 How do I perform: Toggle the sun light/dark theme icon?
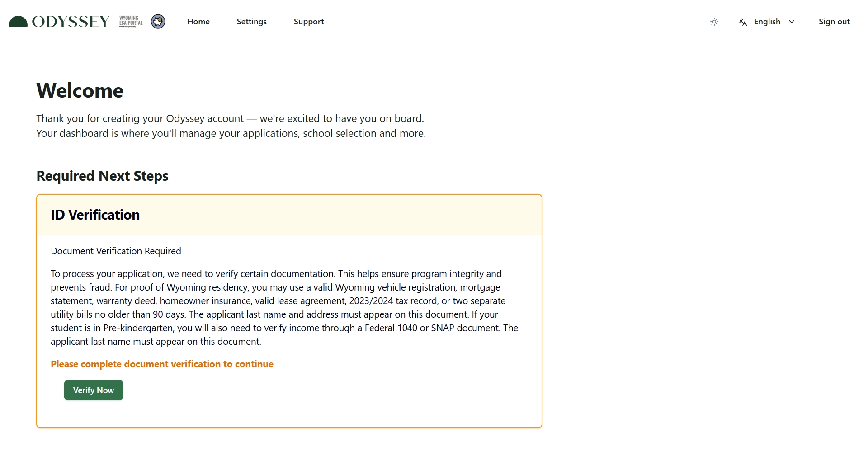[x=714, y=22]
